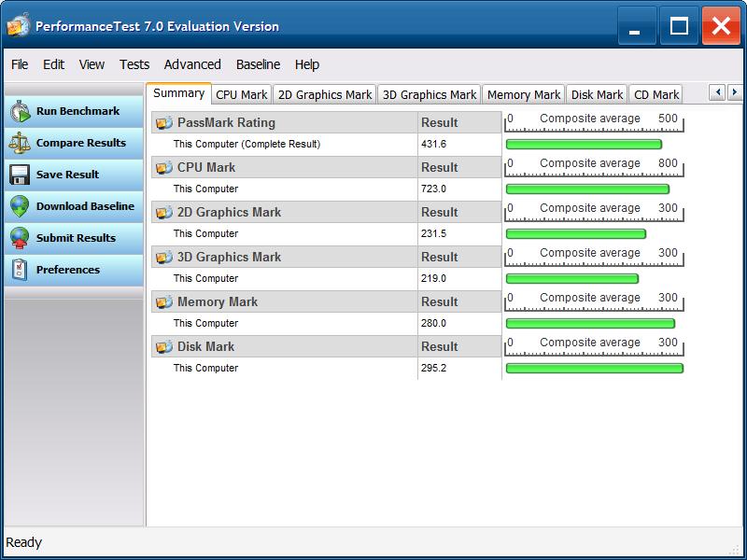The width and height of the screenshot is (747, 560).
Task: Maximize the PerformanceTest window
Action: click(679, 26)
